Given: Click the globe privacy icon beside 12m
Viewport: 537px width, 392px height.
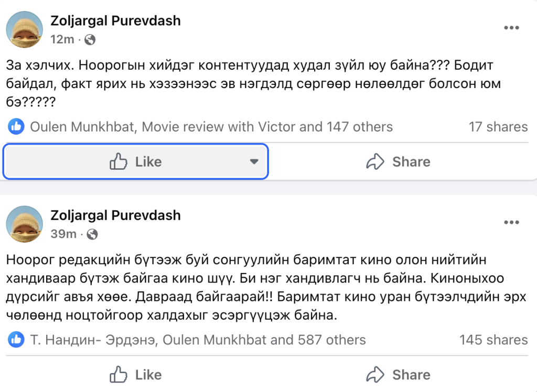Looking at the screenshot, I should (90, 39).
